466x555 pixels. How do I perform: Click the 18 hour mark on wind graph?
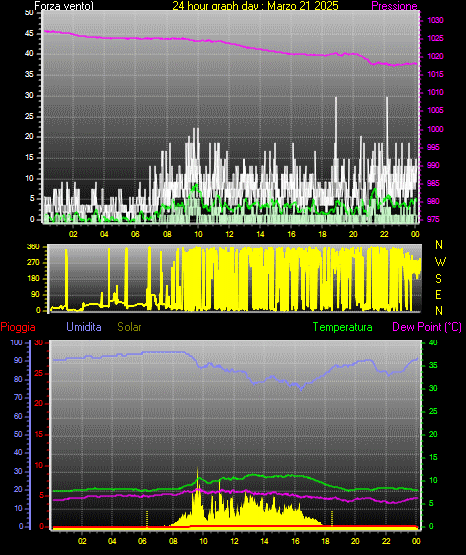click(322, 234)
